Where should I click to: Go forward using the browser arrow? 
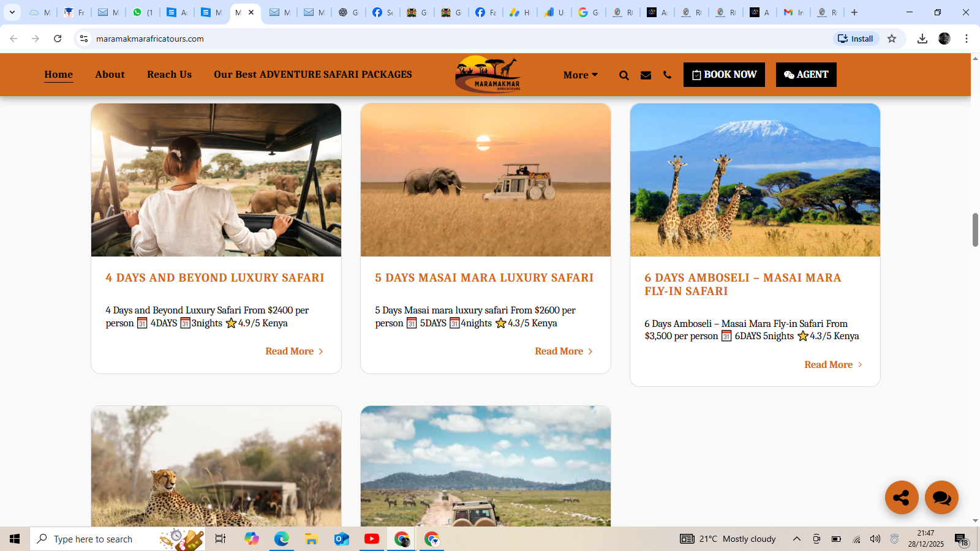click(x=36, y=39)
